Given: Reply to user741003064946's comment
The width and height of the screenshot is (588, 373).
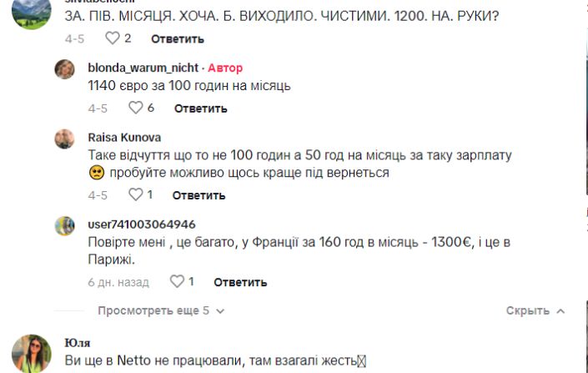Looking at the screenshot, I should (240, 282).
